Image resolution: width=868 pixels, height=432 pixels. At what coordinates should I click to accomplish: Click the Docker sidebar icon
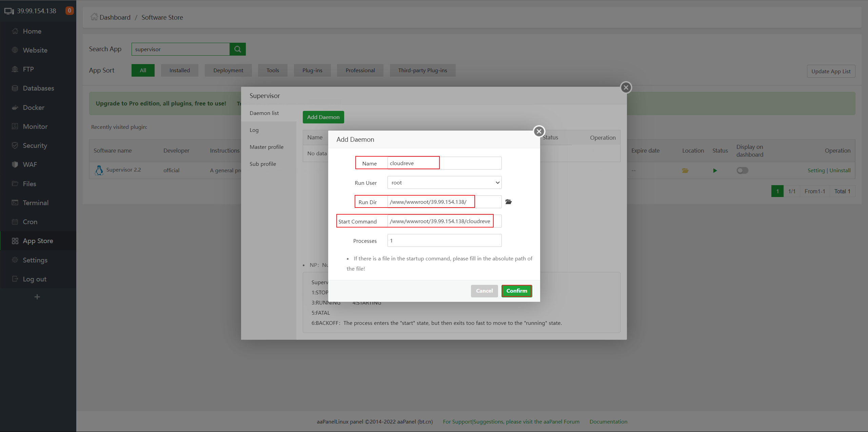pos(15,107)
